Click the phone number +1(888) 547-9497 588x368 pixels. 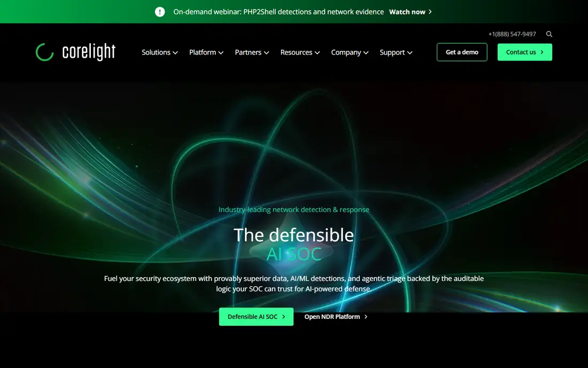(512, 34)
